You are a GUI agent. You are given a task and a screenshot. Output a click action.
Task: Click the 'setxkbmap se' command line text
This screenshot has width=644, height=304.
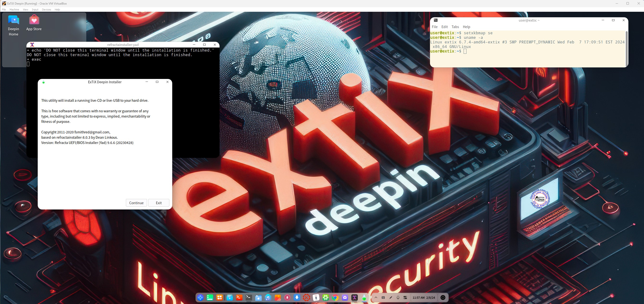(478, 33)
